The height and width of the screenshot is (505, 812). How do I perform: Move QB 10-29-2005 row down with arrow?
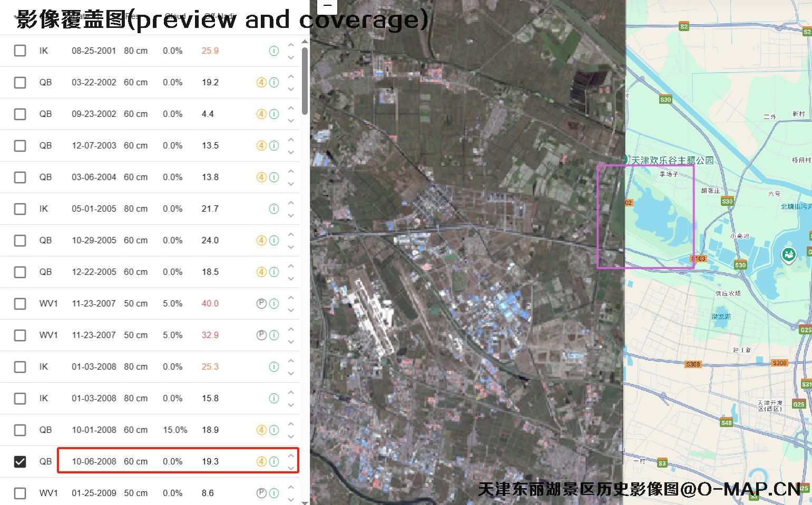click(291, 247)
